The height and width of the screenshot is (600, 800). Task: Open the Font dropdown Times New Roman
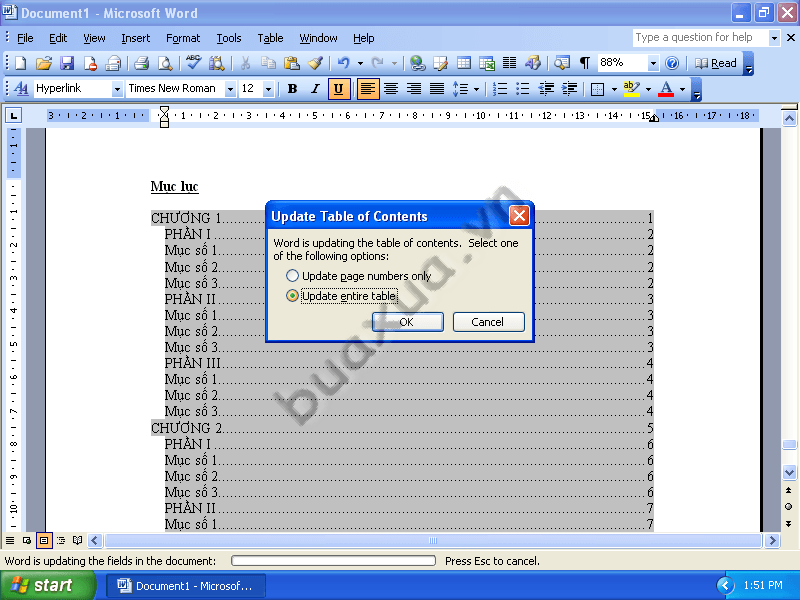(x=230, y=89)
